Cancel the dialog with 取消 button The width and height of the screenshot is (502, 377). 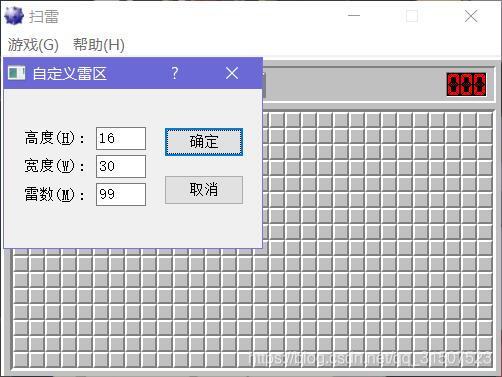(204, 190)
